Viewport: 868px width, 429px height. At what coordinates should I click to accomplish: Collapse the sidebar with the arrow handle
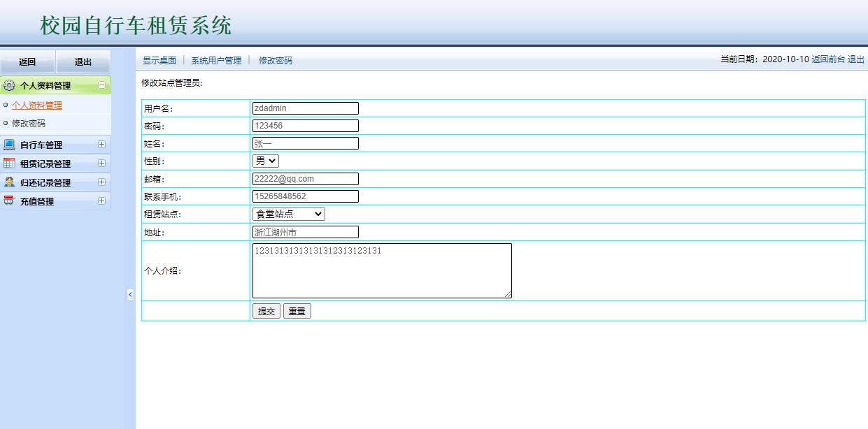130,295
